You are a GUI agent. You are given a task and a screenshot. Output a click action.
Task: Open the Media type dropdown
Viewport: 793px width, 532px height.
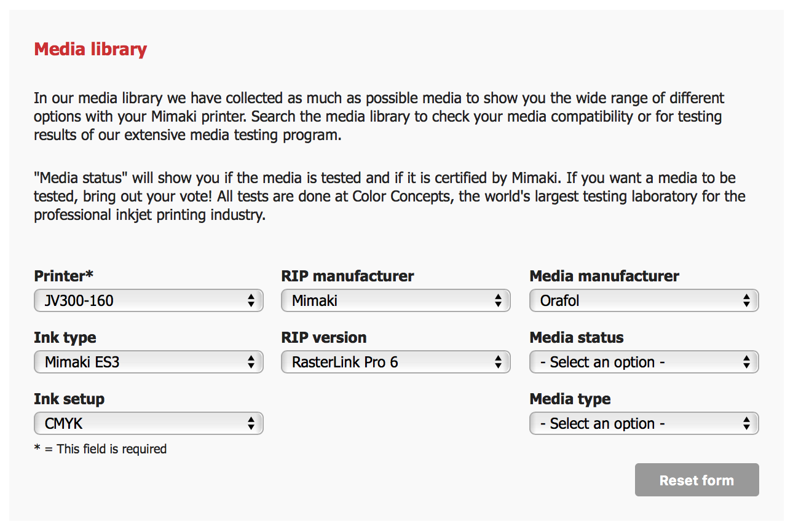click(x=644, y=423)
